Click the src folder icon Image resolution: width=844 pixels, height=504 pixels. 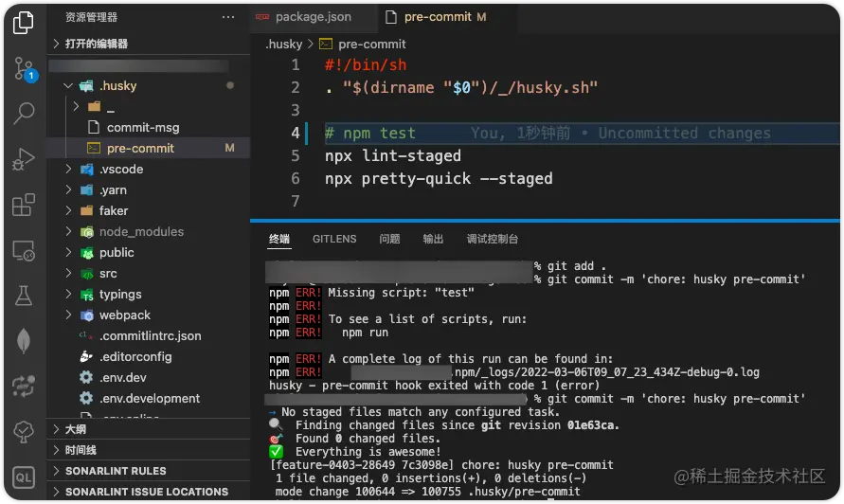point(86,274)
